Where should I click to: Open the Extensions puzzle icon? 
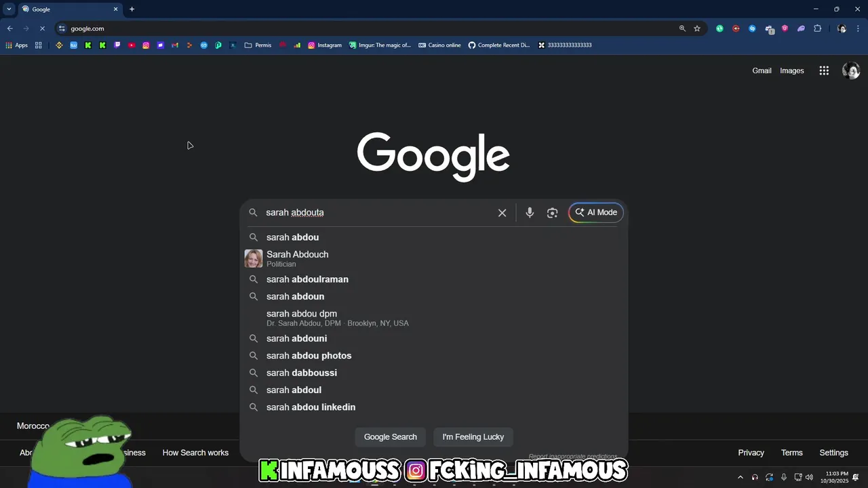pyautogui.click(x=817, y=28)
